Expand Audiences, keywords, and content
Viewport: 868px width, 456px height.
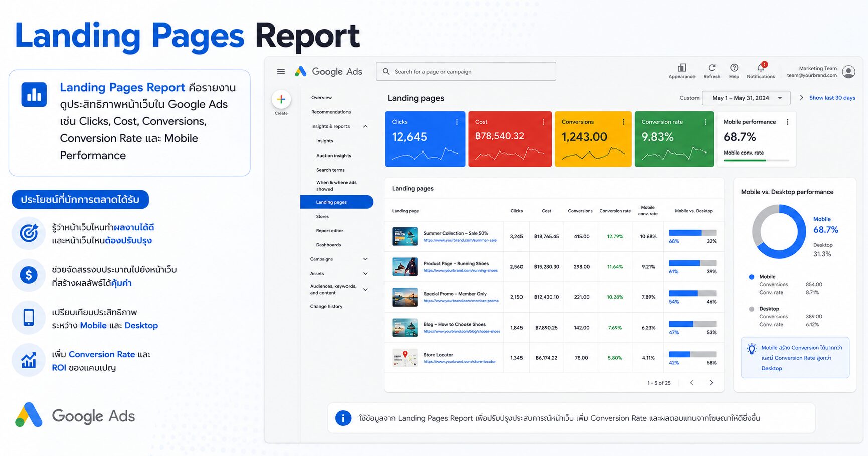(x=365, y=289)
